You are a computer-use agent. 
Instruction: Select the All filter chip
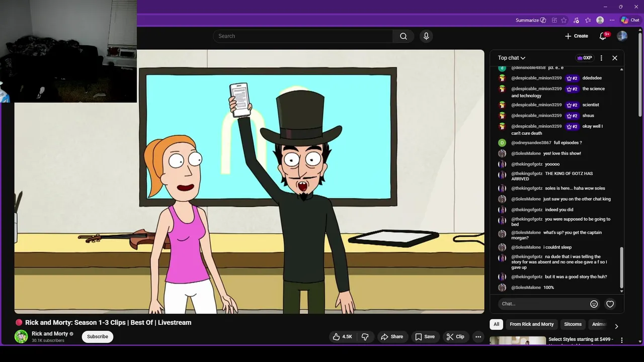(496, 324)
